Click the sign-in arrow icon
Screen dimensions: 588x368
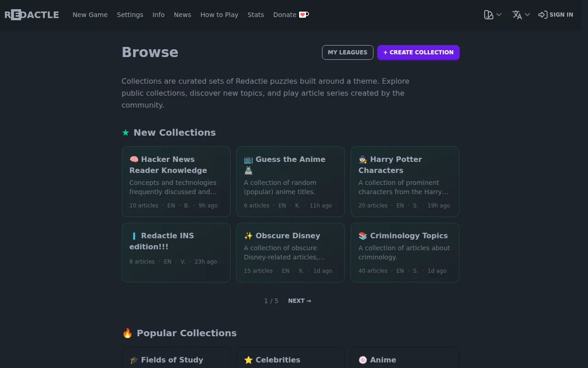point(543,15)
